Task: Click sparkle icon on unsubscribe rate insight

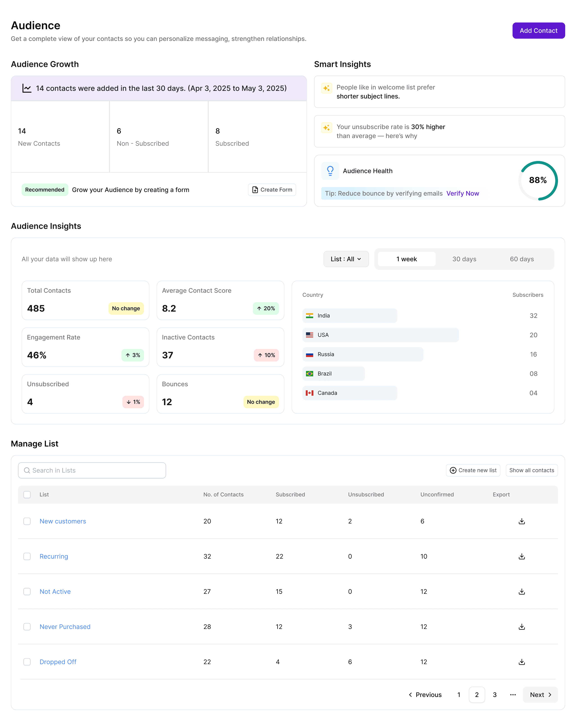Action: tap(326, 128)
